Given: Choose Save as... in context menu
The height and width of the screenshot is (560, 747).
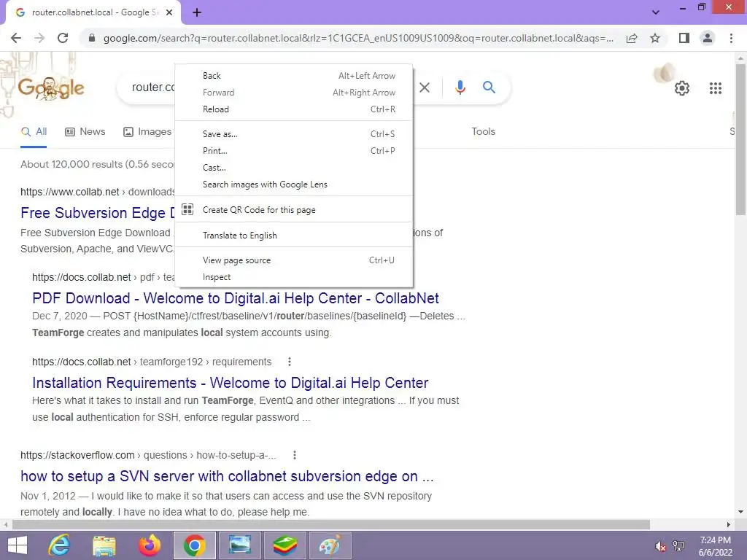Looking at the screenshot, I should (294, 134).
